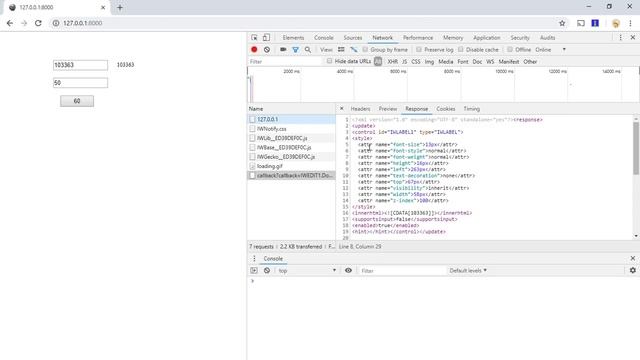Image resolution: width=640 pixels, height=360 pixels.
Task: Close the Console drawer
Action: click(x=633, y=258)
